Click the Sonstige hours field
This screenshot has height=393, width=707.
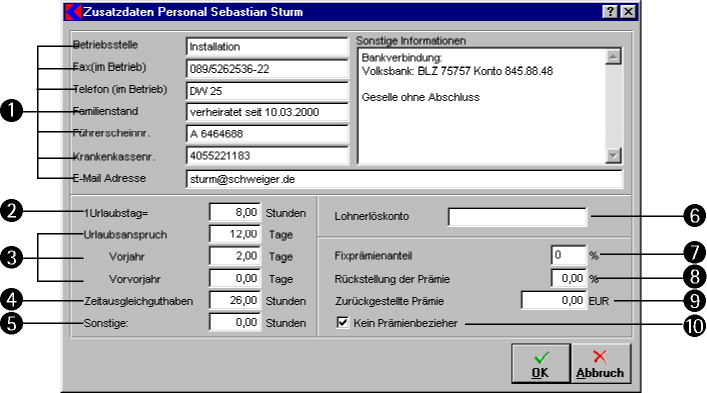pos(235,322)
